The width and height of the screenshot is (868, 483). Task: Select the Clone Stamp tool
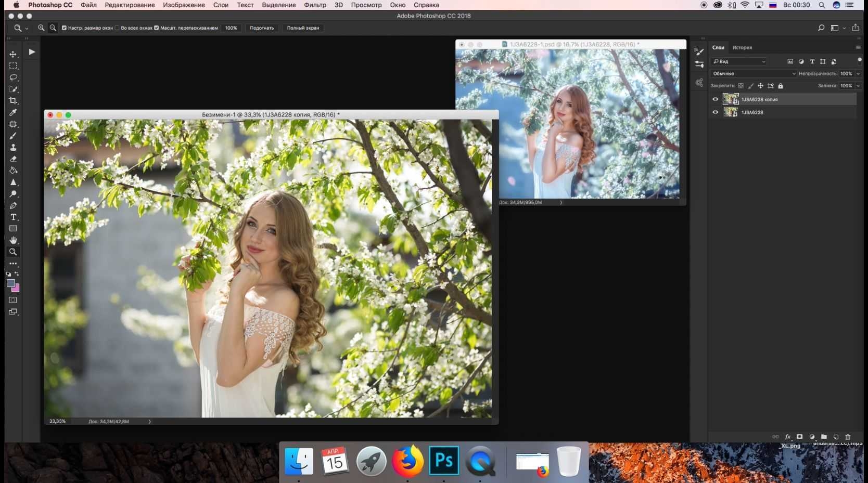coord(13,147)
